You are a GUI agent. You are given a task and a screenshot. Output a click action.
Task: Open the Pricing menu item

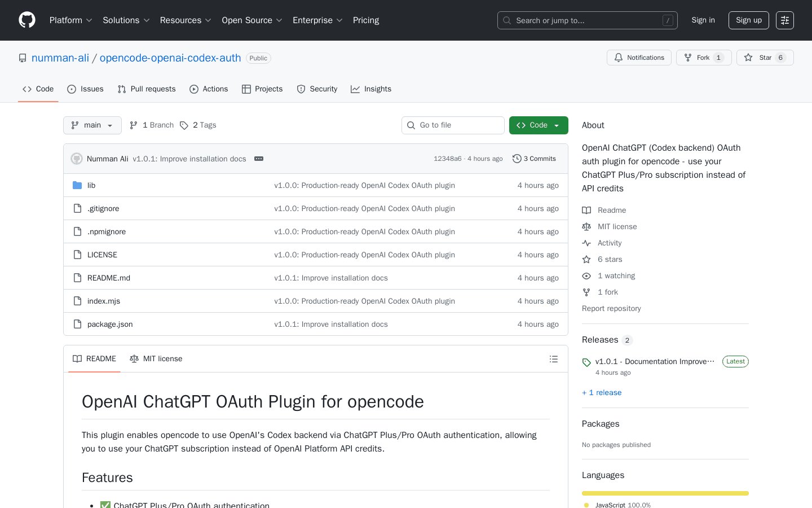click(x=365, y=20)
